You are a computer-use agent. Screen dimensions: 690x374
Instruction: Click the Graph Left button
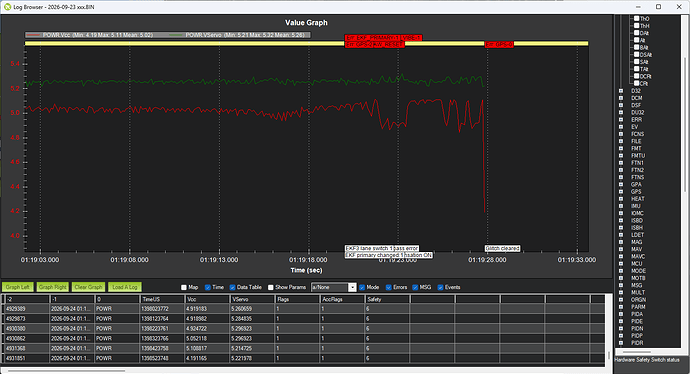(18, 287)
